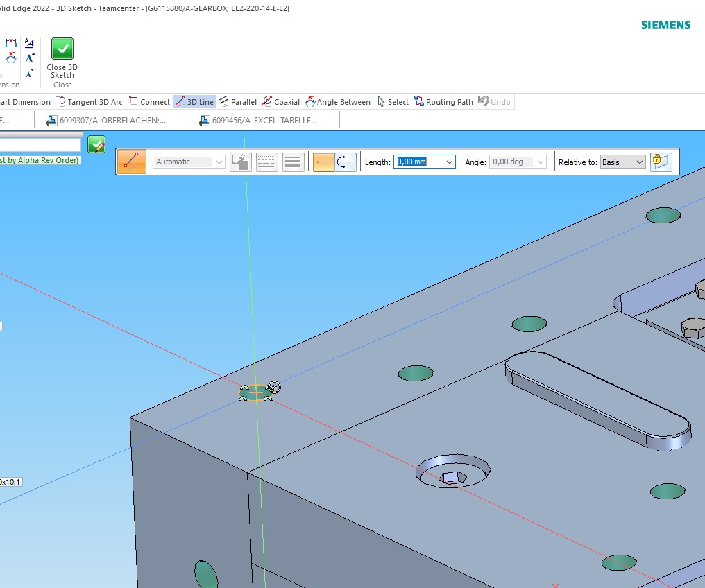Choose the Coaxial relationship tool
Viewport: 705px width, 588px height.
click(281, 102)
